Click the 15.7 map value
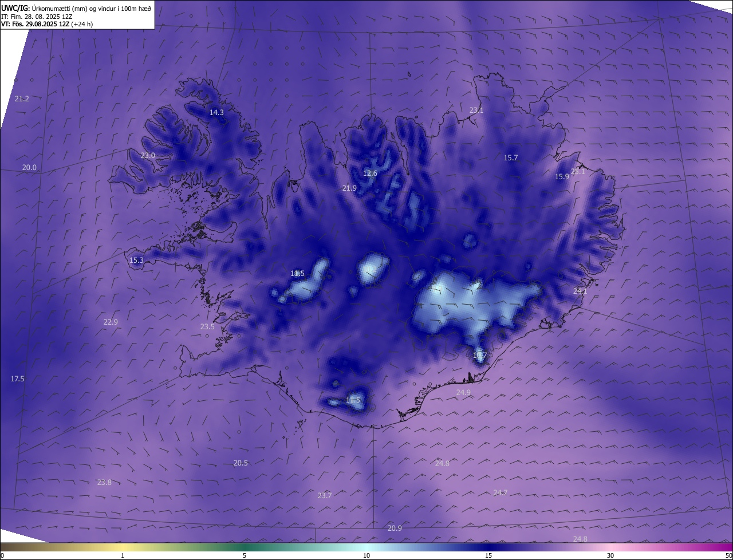Screen dimensions: 733x560 tap(510, 158)
